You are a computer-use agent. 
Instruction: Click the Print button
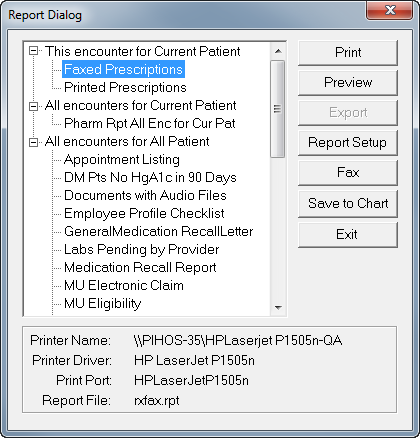348,53
